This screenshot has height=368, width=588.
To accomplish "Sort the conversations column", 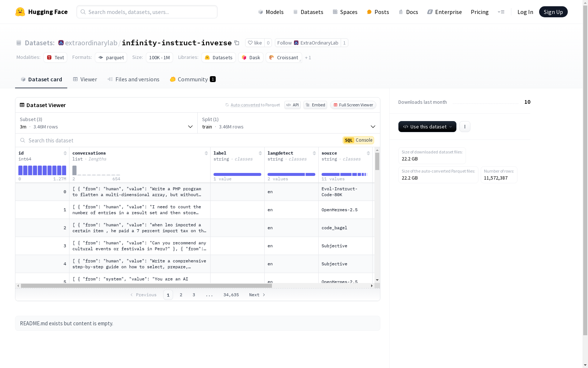I will [206, 153].
